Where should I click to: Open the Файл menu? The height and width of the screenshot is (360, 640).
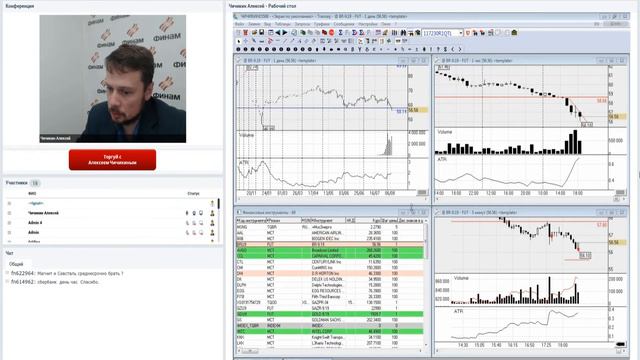click(239, 24)
